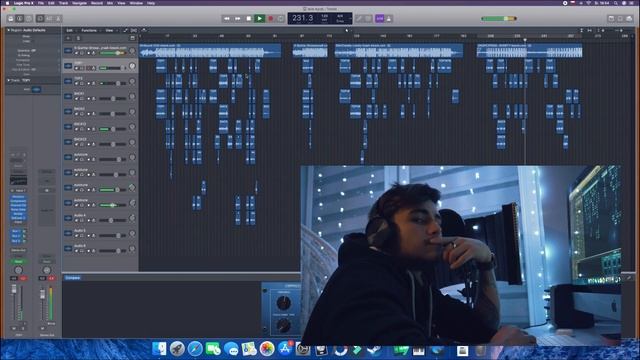Viewport: 640px width, 360px height.
Task: Mute the TOP2 track
Action: coord(76,84)
